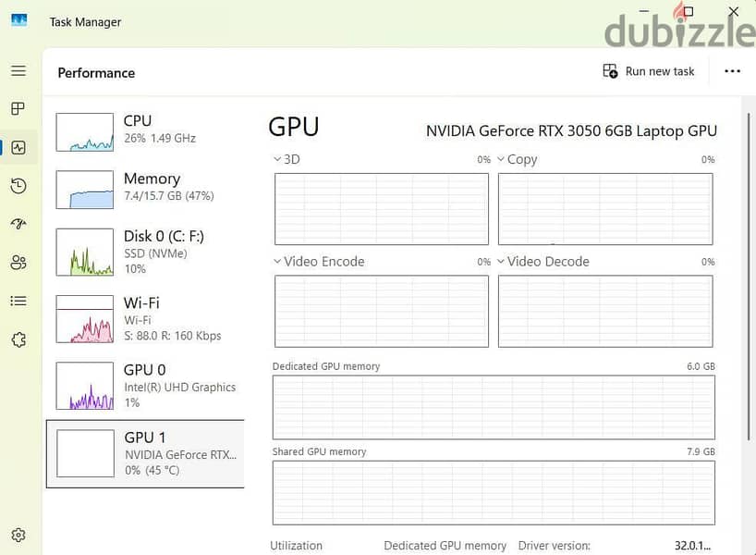
Task: Select the CPU performance entry
Action: pyautogui.click(x=145, y=131)
